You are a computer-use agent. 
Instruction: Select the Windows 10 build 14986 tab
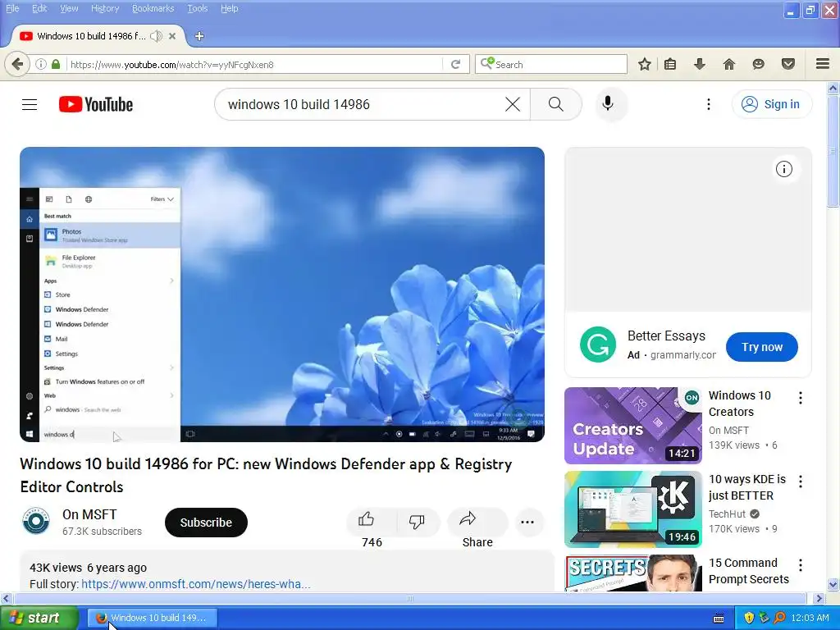point(91,36)
